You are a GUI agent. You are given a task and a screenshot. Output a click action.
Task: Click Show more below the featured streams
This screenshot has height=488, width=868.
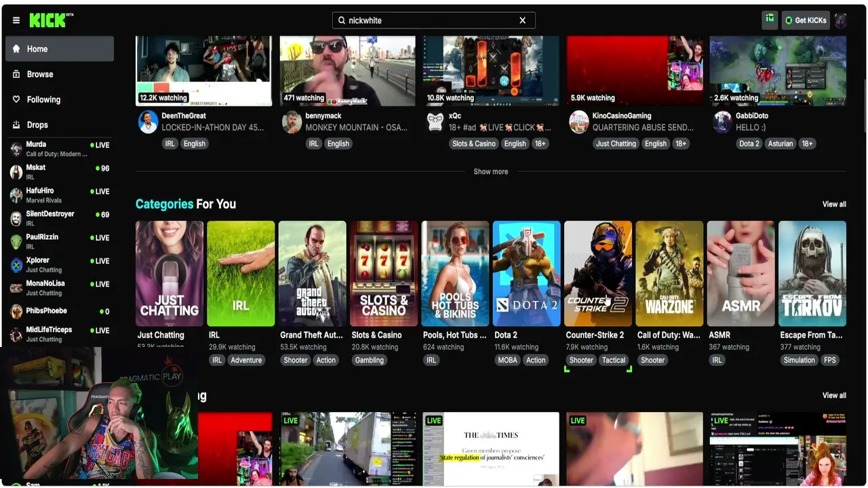490,171
